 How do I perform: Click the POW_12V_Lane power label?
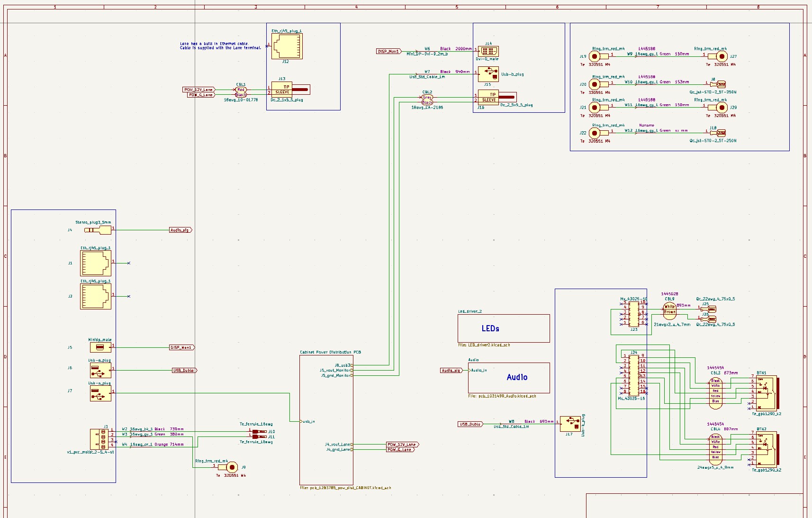[x=198, y=89]
